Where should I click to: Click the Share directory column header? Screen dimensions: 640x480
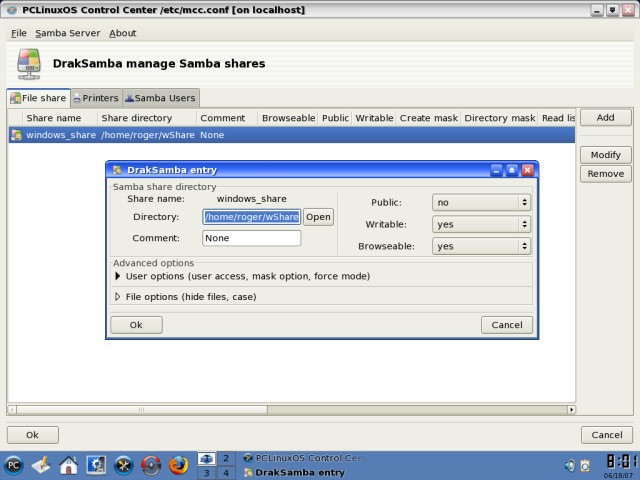(x=147, y=118)
